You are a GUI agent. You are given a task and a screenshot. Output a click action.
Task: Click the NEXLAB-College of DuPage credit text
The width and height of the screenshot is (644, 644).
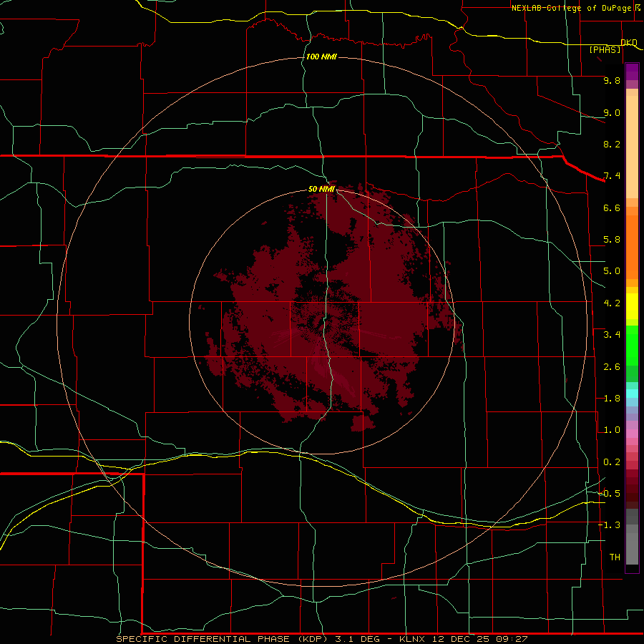(572, 8)
